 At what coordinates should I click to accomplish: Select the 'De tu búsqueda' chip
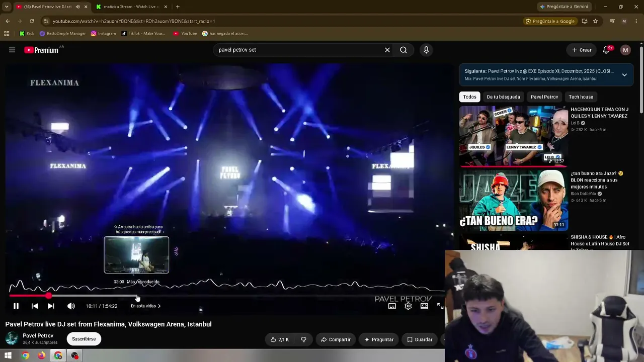point(503,97)
